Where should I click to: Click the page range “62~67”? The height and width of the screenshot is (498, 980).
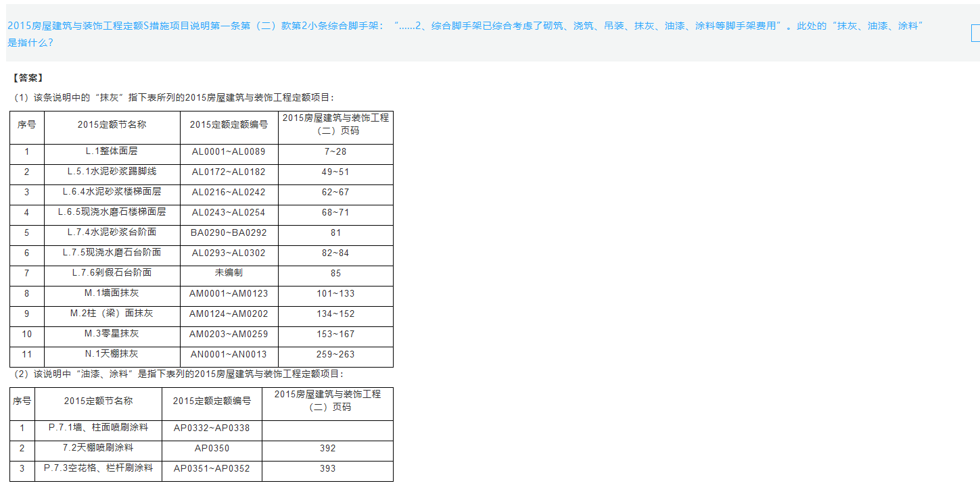pos(335,192)
